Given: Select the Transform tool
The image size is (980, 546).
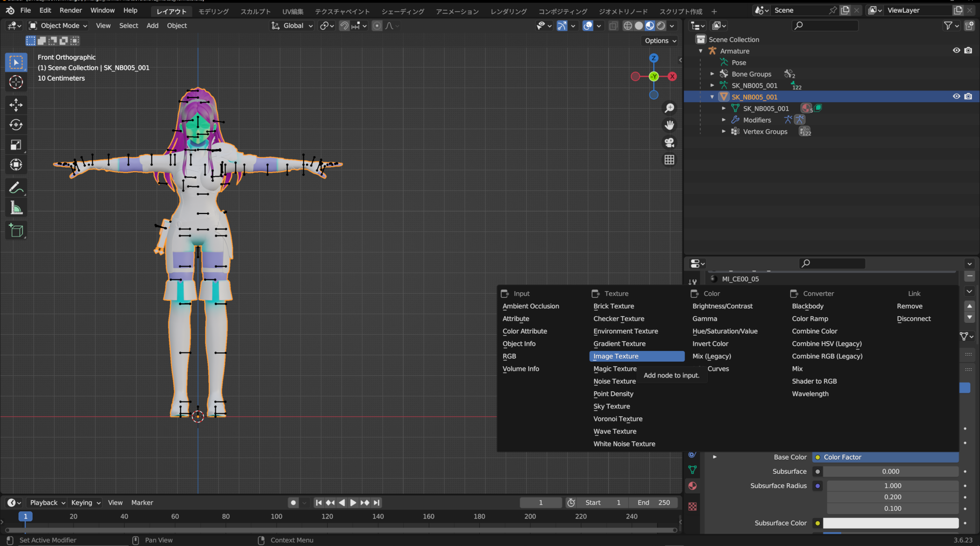Looking at the screenshot, I should tap(16, 164).
